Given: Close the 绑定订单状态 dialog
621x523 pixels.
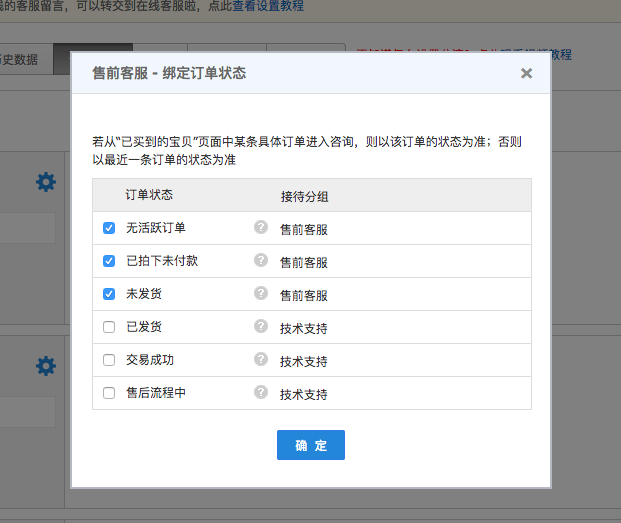Looking at the screenshot, I should click(x=526, y=73).
